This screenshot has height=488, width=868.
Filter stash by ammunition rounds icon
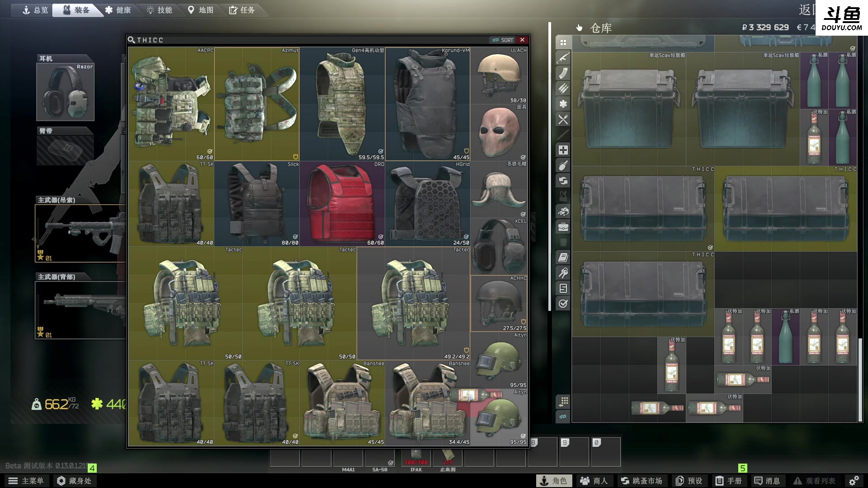point(563,89)
